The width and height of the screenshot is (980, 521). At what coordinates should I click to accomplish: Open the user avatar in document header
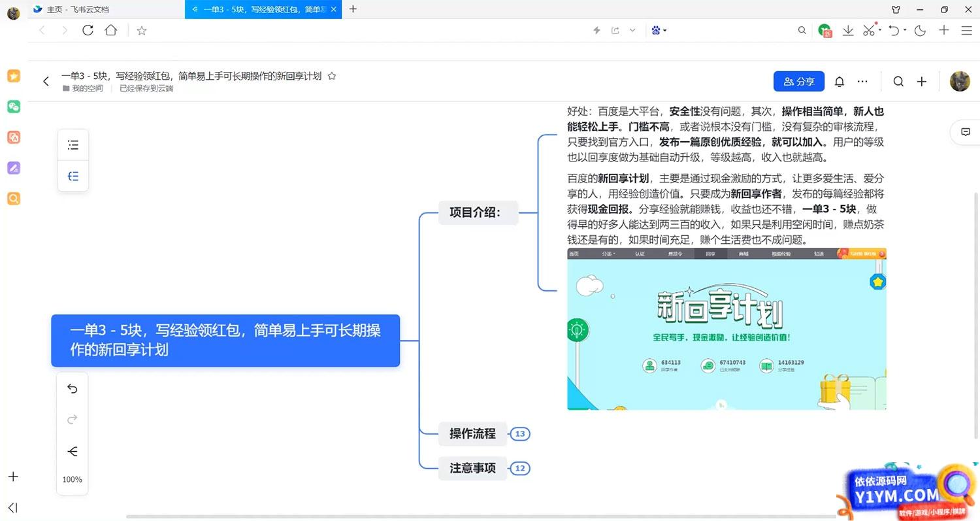(x=959, y=81)
